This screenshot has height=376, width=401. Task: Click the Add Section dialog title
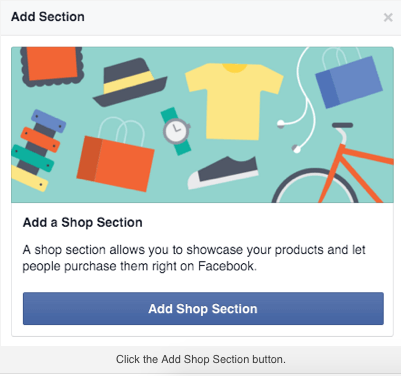tap(48, 17)
